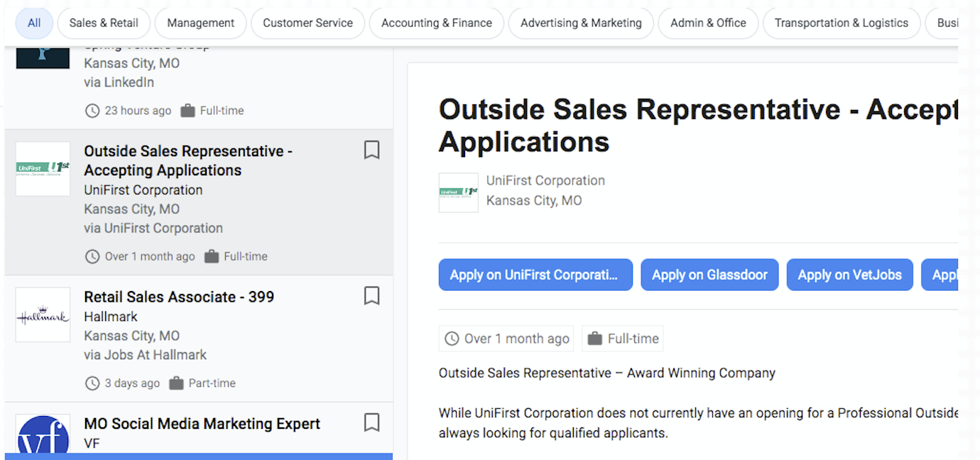Image resolution: width=980 pixels, height=460 pixels.
Task: Click 'Part-time' label on Hallmark listing
Action: [212, 383]
